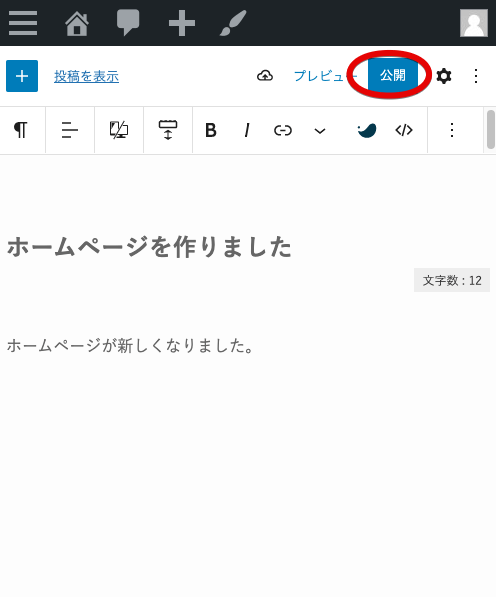Toggle italic formatting
Image resolution: width=496 pixels, height=597 pixels.
click(x=247, y=130)
